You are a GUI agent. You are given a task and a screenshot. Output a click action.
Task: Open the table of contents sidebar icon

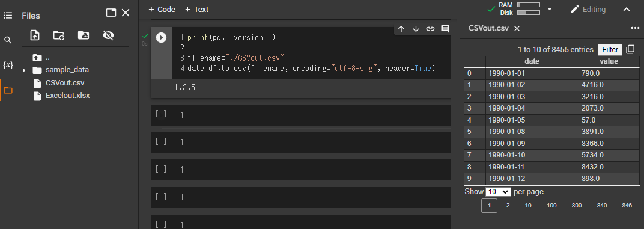click(x=8, y=16)
